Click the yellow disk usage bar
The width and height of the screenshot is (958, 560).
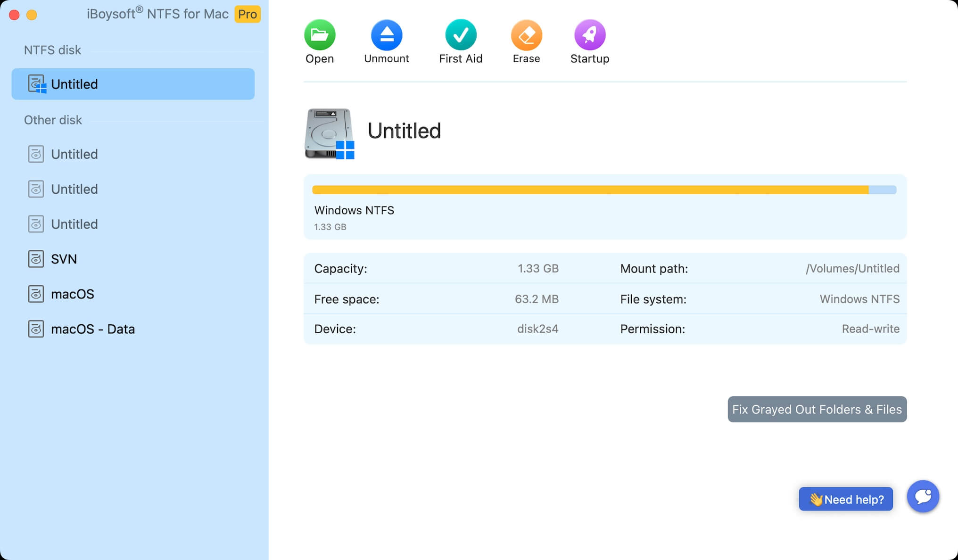coord(589,190)
